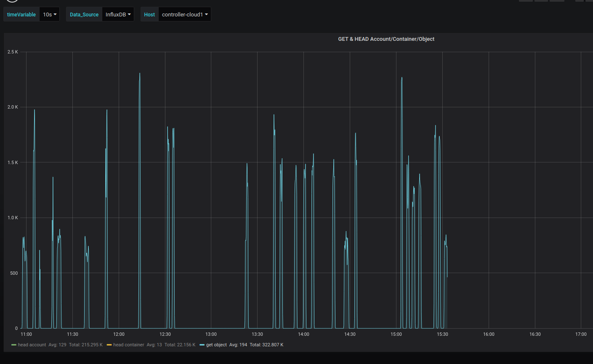
Task: Click the yellow head container color swatch
Action: (109, 345)
